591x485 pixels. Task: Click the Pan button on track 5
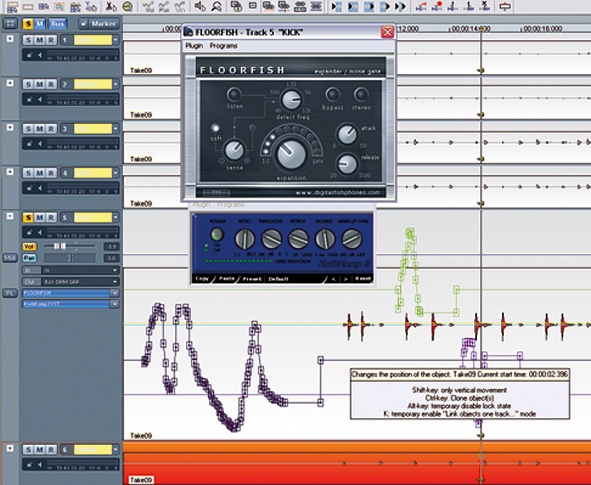(29, 258)
